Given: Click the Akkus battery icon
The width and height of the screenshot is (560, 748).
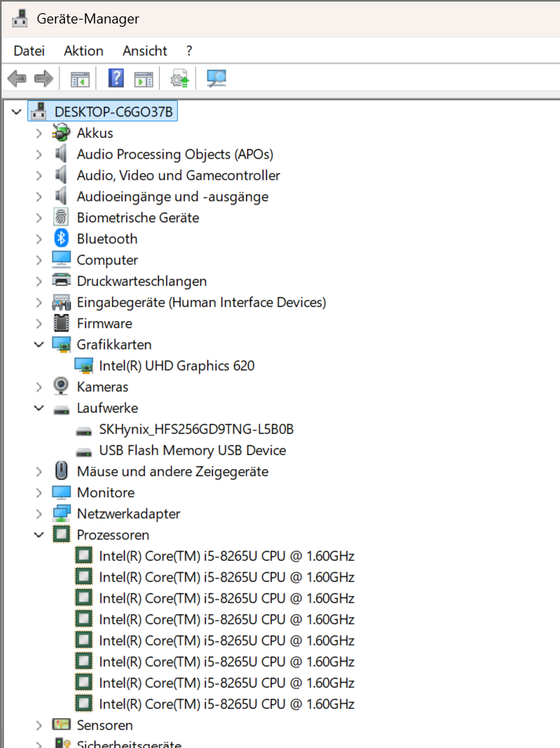Looking at the screenshot, I should point(61,132).
